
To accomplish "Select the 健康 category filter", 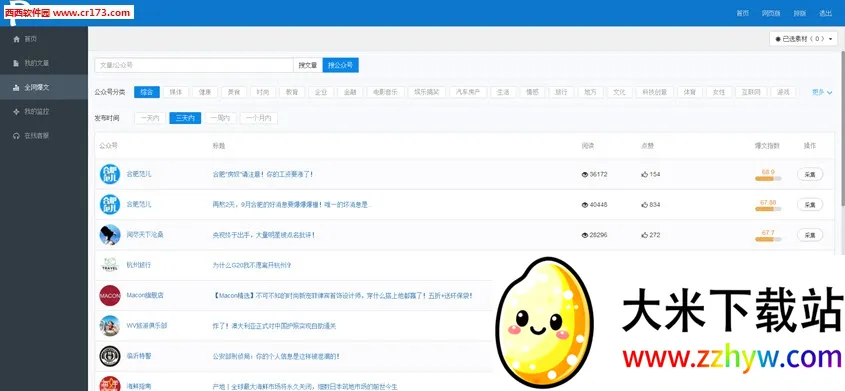I will [205, 92].
